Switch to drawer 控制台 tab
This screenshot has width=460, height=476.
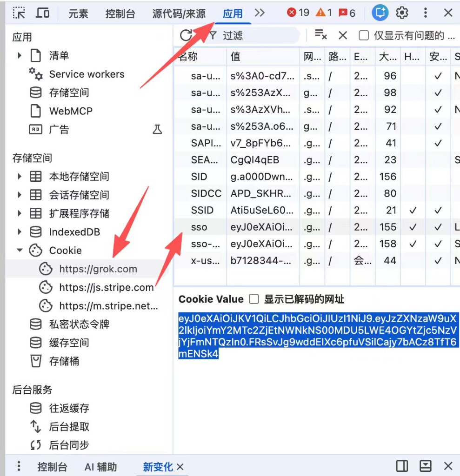(x=52, y=467)
